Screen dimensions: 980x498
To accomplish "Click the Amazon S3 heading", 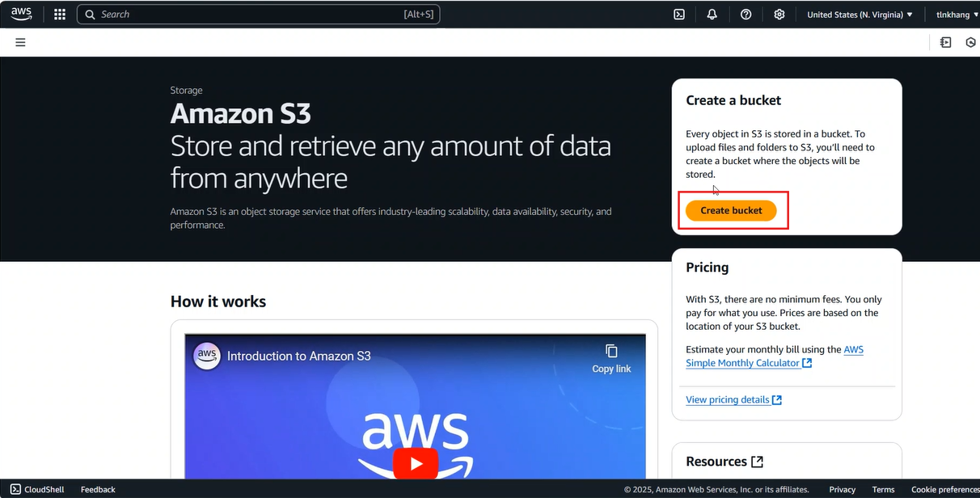I will point(240,113).
